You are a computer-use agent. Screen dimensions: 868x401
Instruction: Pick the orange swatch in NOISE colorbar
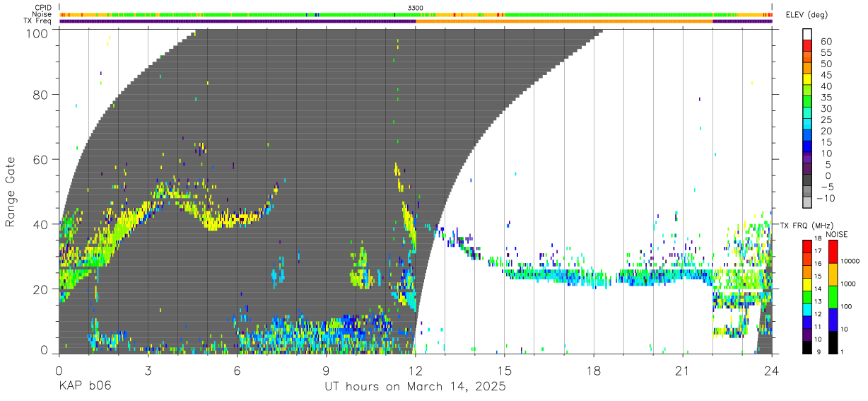pos(833,274)
